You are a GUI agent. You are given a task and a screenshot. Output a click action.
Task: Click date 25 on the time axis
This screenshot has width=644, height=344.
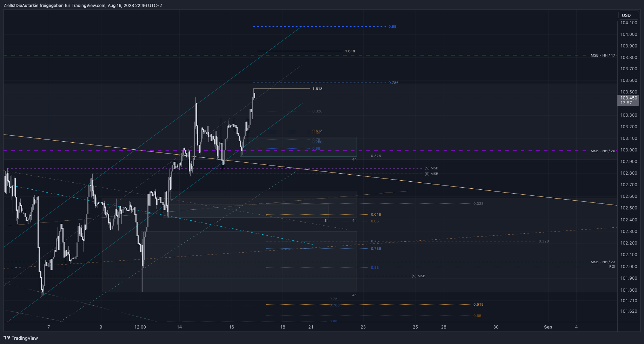pos(416,327)
